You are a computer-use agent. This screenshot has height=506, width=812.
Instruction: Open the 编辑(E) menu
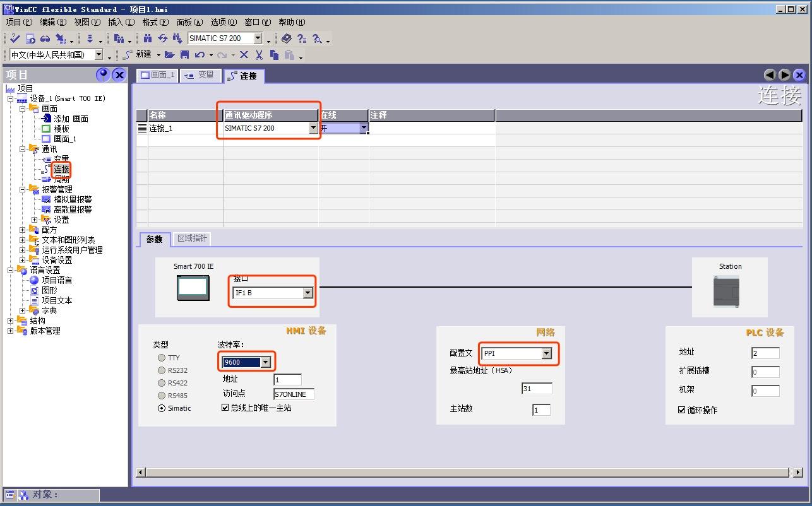click(x=53, y=22)
